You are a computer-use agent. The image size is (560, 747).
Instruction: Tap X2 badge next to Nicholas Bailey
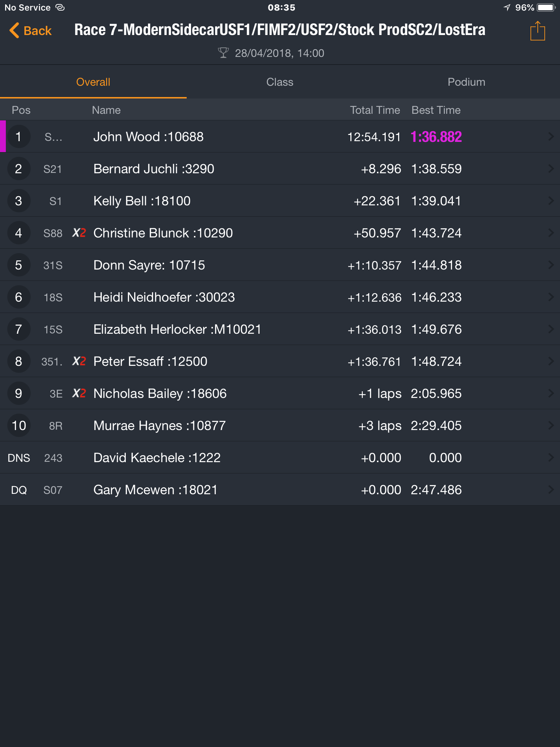(79, 393)
